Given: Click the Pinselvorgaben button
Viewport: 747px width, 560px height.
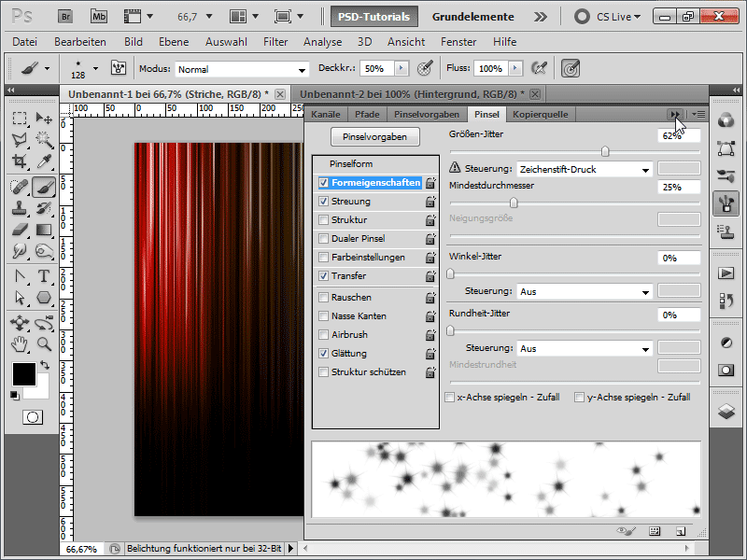Looking at the screenshot, I should (375, 136).
